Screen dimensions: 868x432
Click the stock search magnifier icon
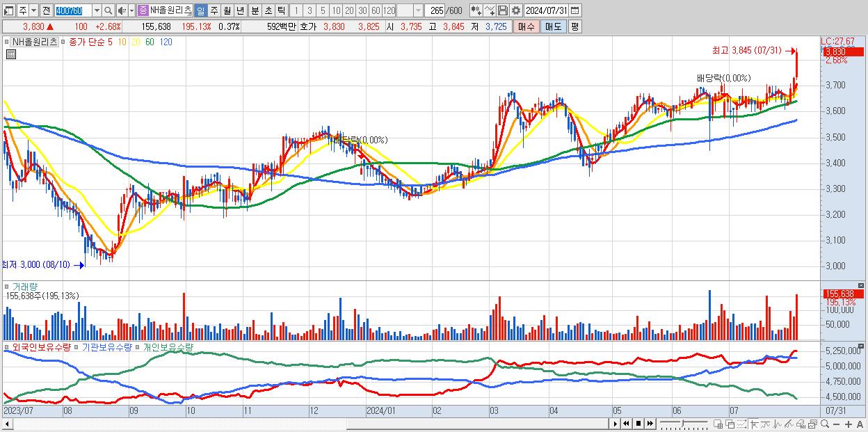(x=108, y=10)
